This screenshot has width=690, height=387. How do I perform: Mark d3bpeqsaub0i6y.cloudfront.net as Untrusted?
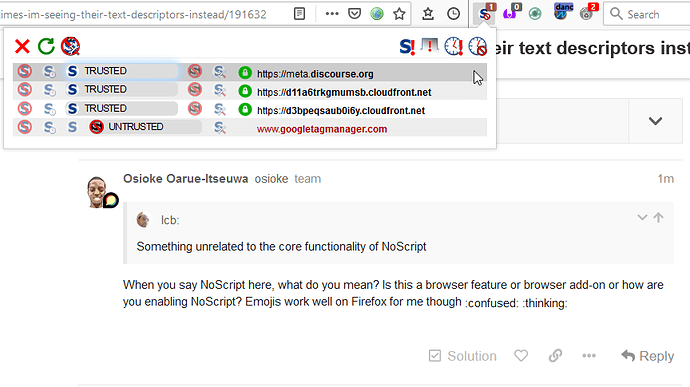tap(195, 108)
